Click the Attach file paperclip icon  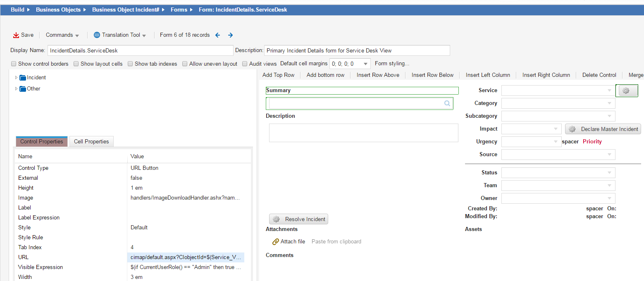[276, 241]
